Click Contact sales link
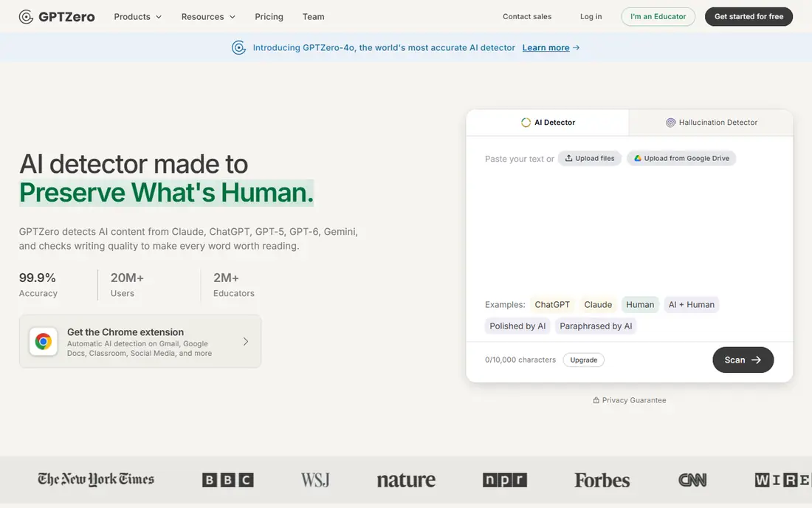The image size is (812, 508). tap(527, 16)
